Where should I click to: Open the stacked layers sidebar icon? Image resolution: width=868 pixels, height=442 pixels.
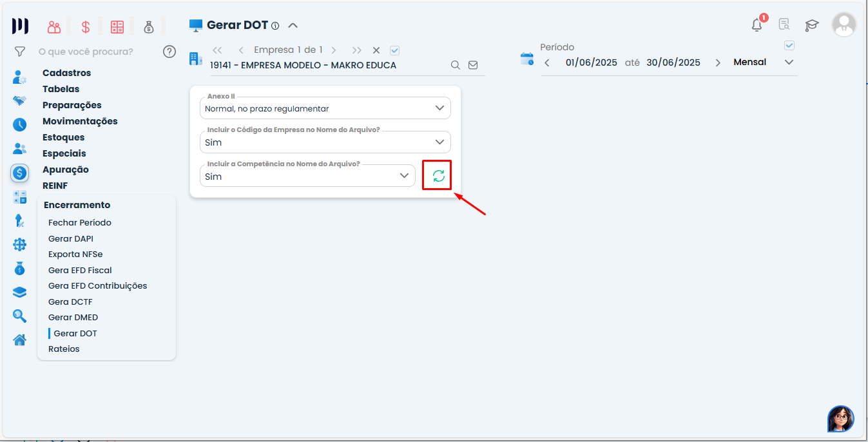point(20,292)
